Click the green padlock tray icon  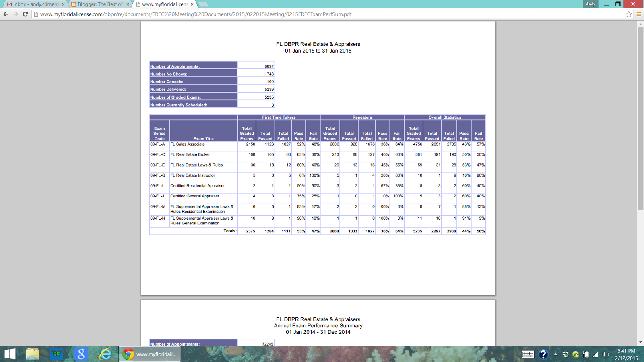576,354
